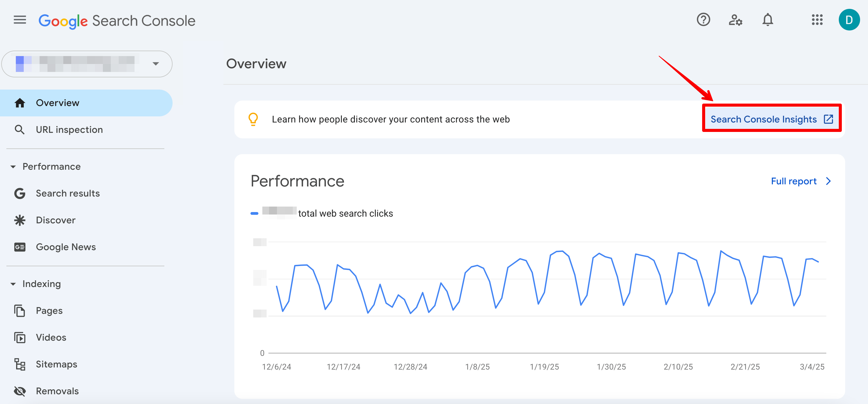Viewport: 868px width, 404px height.
Task: Select Overview in the sidebar
Action: tap(57, 102)
